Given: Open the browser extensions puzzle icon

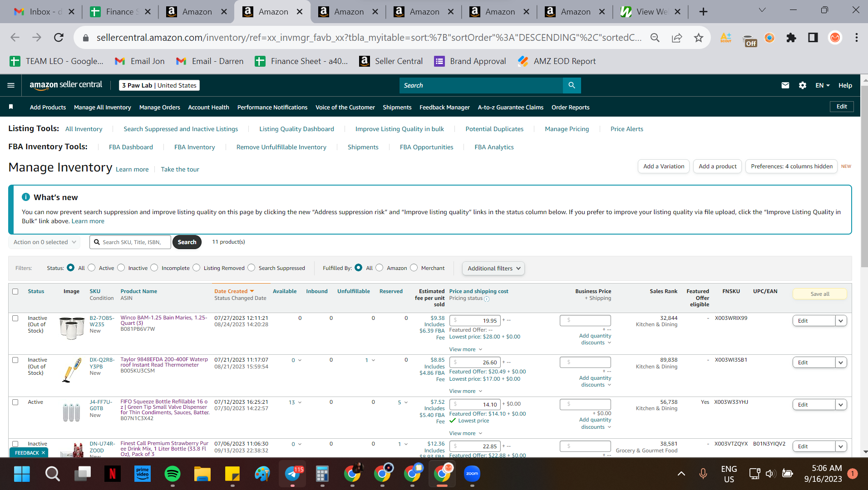Looking at the screenshot, I should click(791, 38).
